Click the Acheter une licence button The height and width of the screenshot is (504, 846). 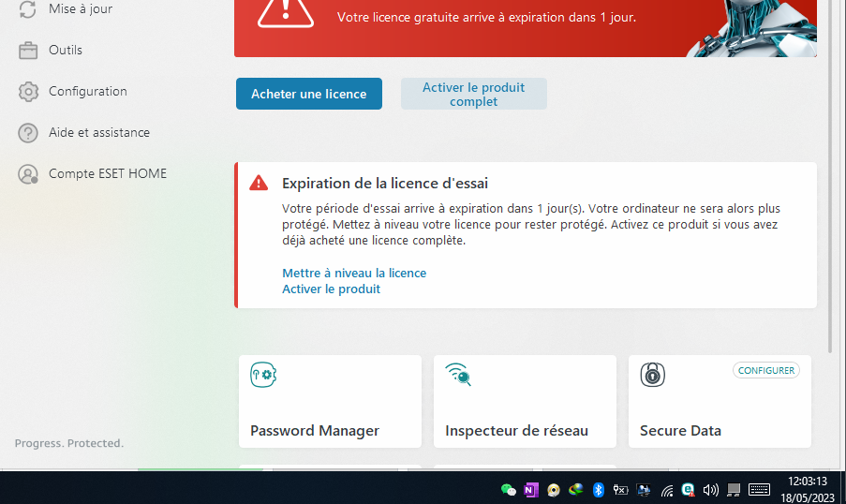click(x=309, y=94)
